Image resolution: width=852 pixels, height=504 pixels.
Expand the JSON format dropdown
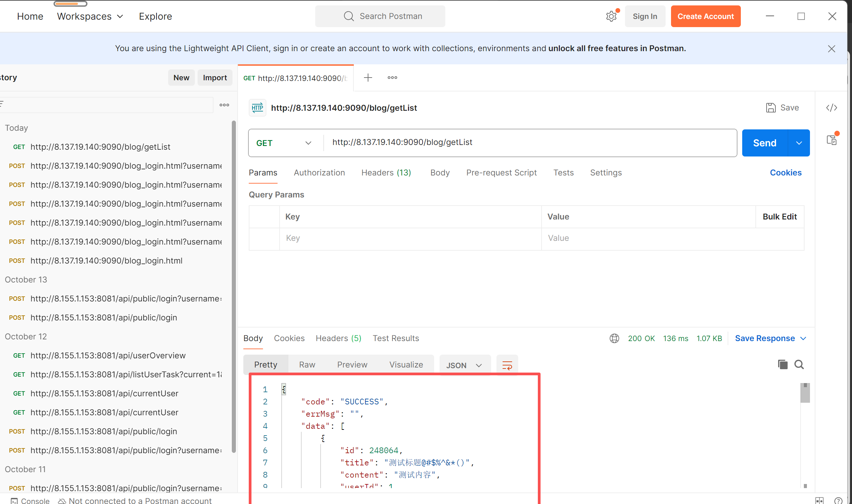pyautogui.click(x=464, y=365)
